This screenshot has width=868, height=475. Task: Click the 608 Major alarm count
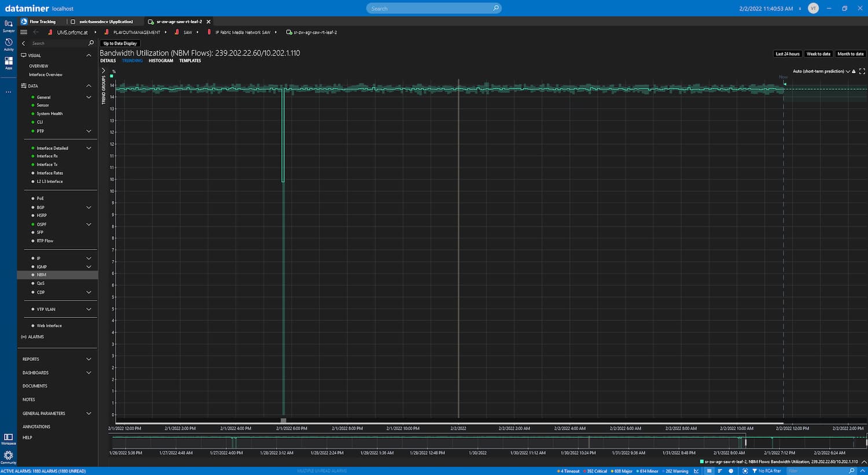pos(622,471)
